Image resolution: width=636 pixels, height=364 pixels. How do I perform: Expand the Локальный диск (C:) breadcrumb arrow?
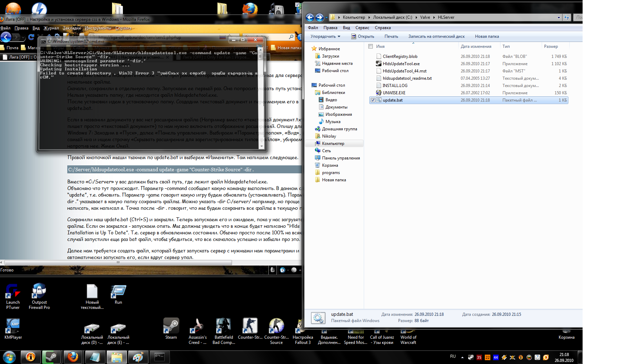tap(416, 17)
